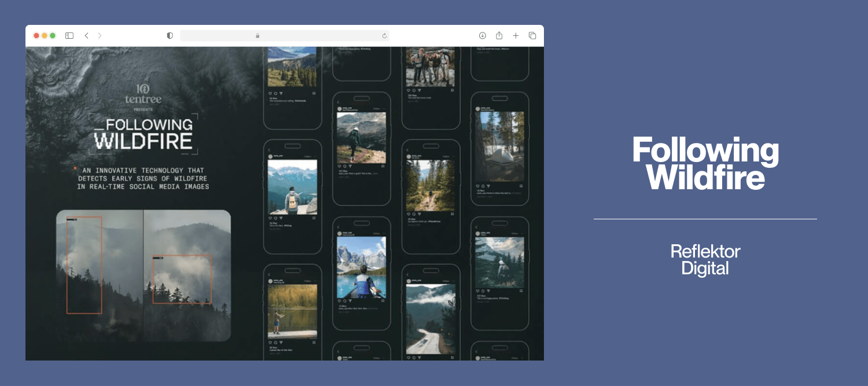Click the browser forward arrow
The width and height of the screenshot is (868, 386).
pos(100,36)
